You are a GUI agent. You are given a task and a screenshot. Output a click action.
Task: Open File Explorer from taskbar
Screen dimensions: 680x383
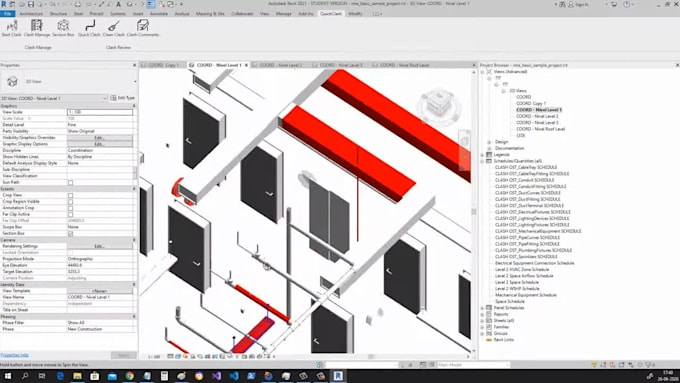(x=77, y=376)
